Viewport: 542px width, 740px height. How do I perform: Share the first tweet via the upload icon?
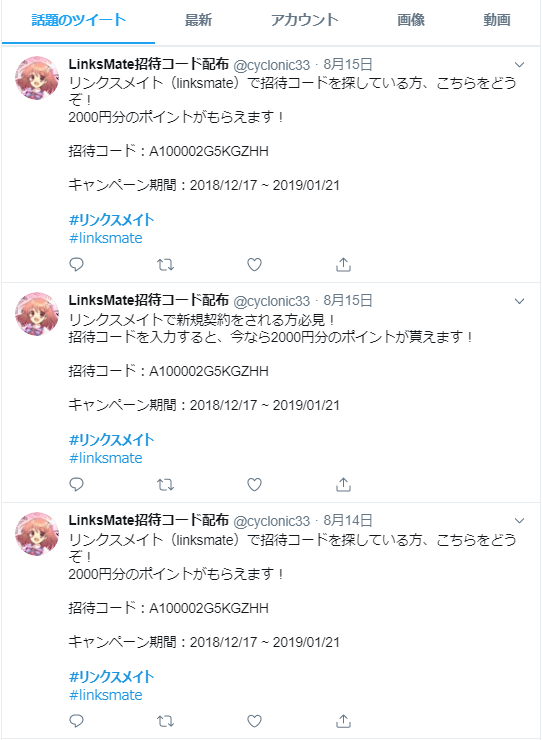point(343,265)
